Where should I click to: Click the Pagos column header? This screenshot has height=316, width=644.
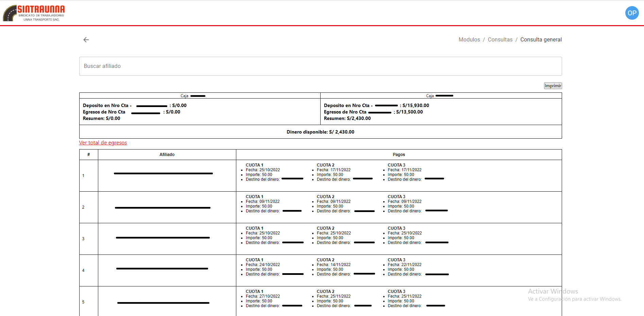(x=399, y=155)
